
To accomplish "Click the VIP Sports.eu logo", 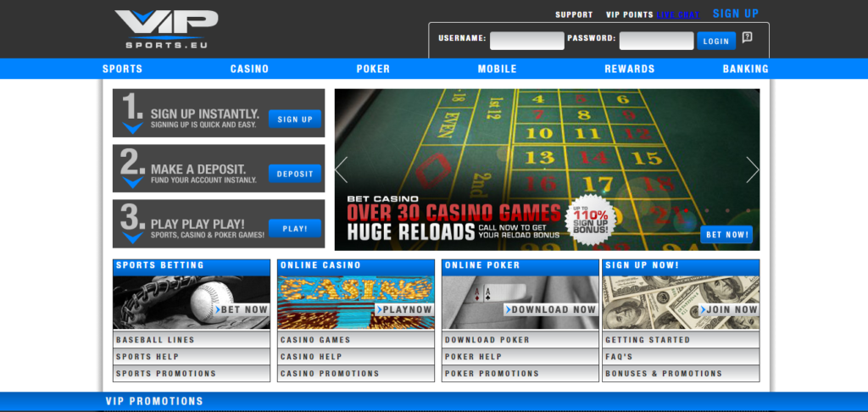I will point(167,29).
